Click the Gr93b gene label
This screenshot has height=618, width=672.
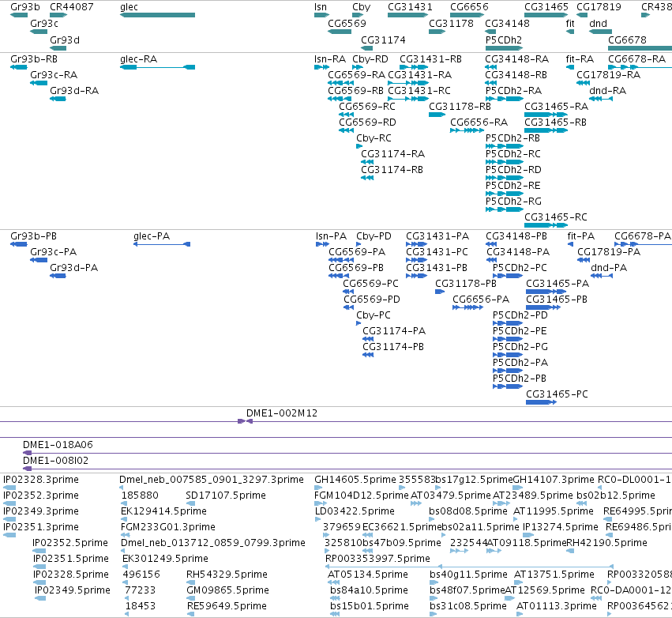(24, 7)
